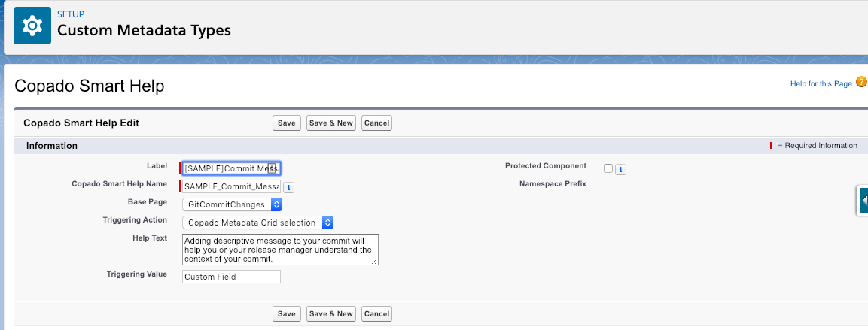The image size is (868, 330).
Task: Click the top Cancel button
Action: tap(376, 123)
